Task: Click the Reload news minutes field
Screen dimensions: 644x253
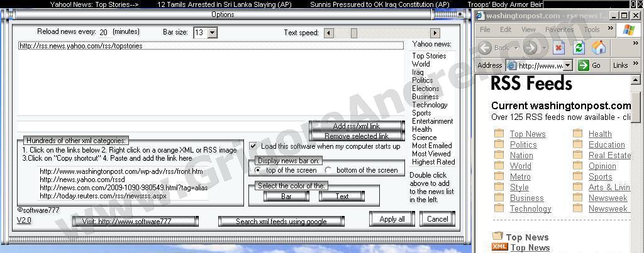Action: (x=104, y=33)
